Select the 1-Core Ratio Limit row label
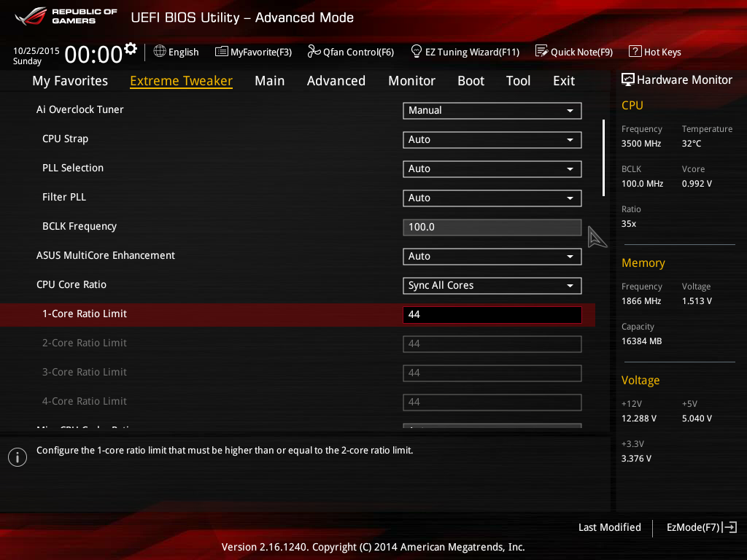Screen dimensions: 747x560 pyautogui.click(x=85, y=314)
